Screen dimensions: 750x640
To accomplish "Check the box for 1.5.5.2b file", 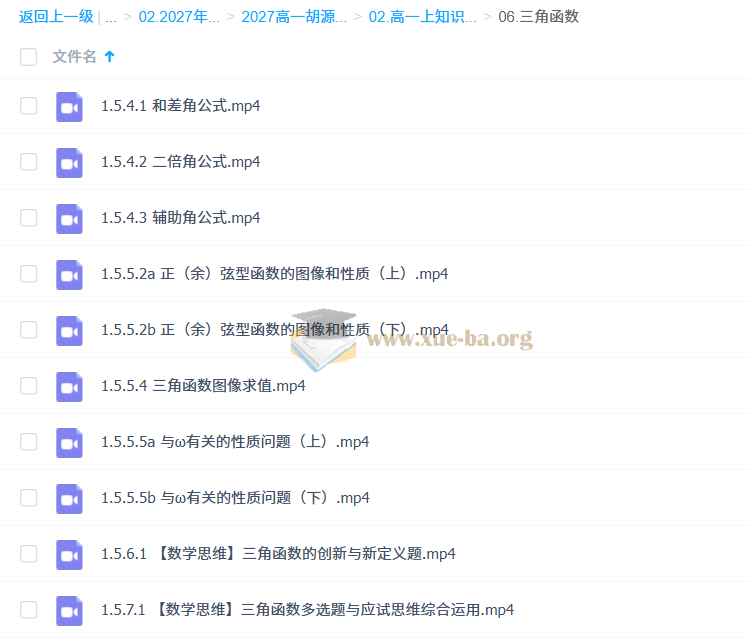I will [x=29, y=330].
